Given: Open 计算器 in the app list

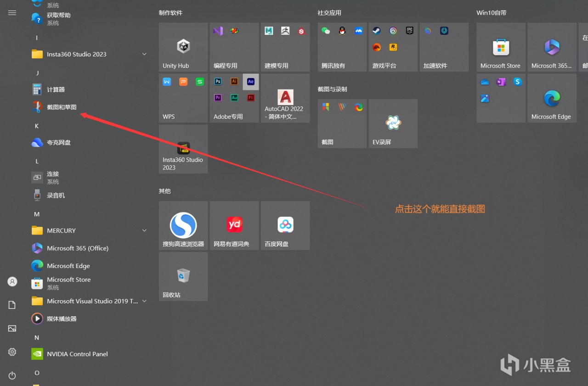Looking at the screenshot, I should click(90, 90).
